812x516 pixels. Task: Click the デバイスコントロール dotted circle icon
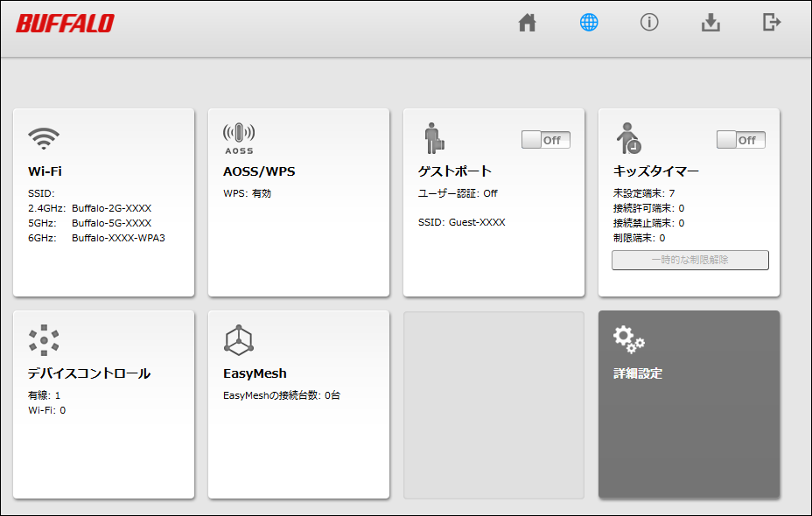click(44, 339)
